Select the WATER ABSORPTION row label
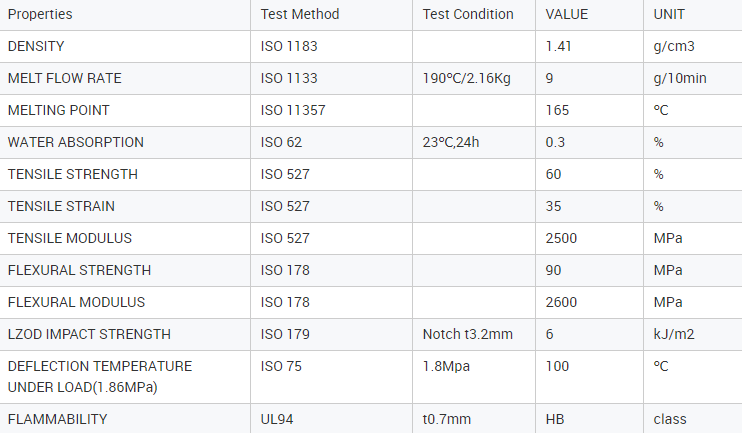 [75, 142]
